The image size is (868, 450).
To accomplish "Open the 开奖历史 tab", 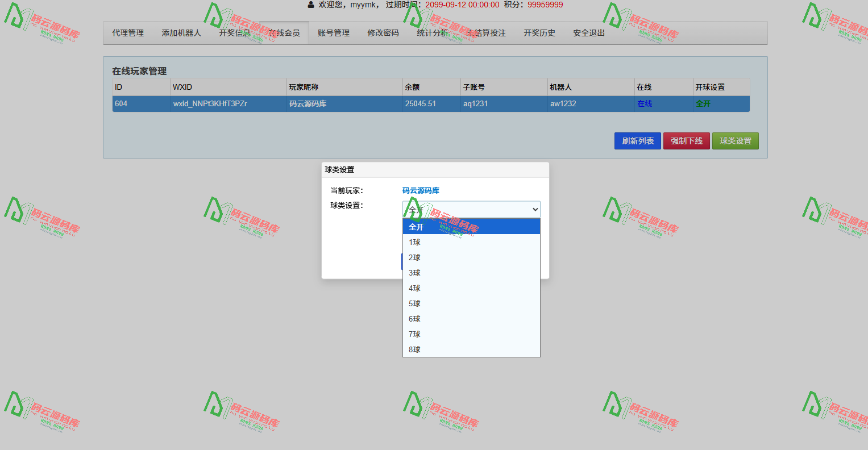I will [x=539, y=33].
